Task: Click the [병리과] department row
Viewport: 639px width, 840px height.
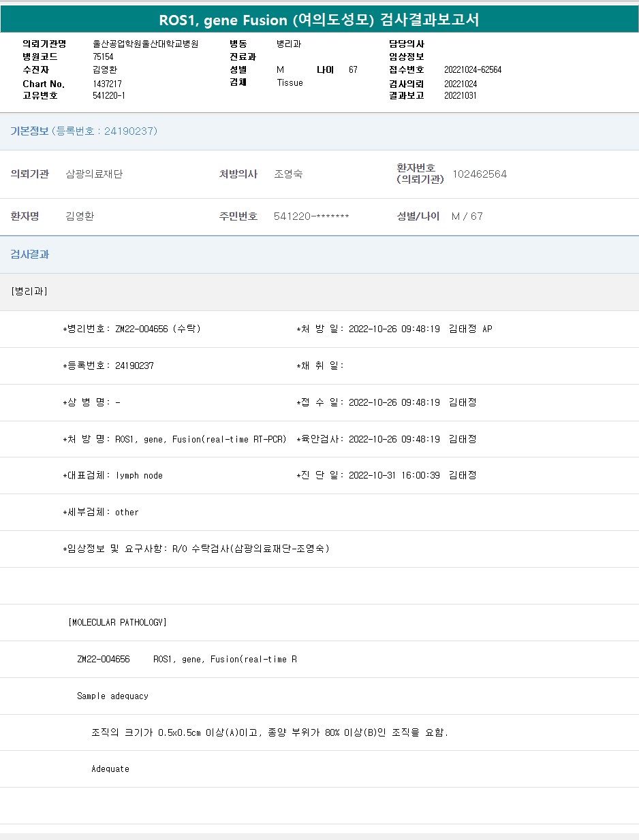Action: (29, 291)
